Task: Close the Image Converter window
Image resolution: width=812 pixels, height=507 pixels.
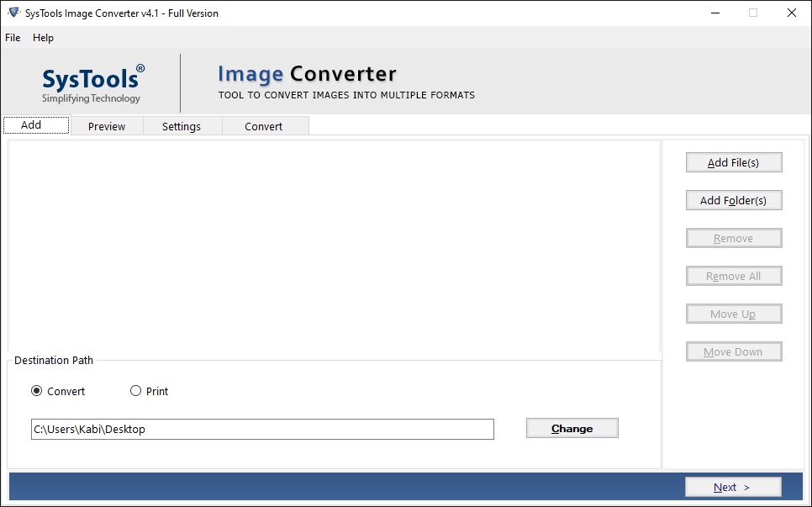Action: [x=791, y=13]
